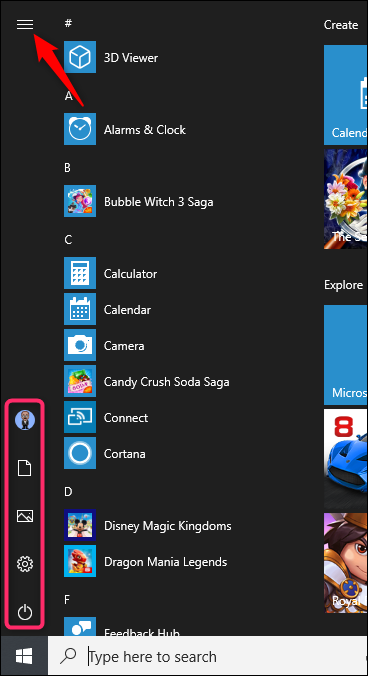Image resolution: width=368 pixels, height=676 pixels.
Task: Open the flower game tile under Create
Action: pyautogui.click(x=346, y=199)
